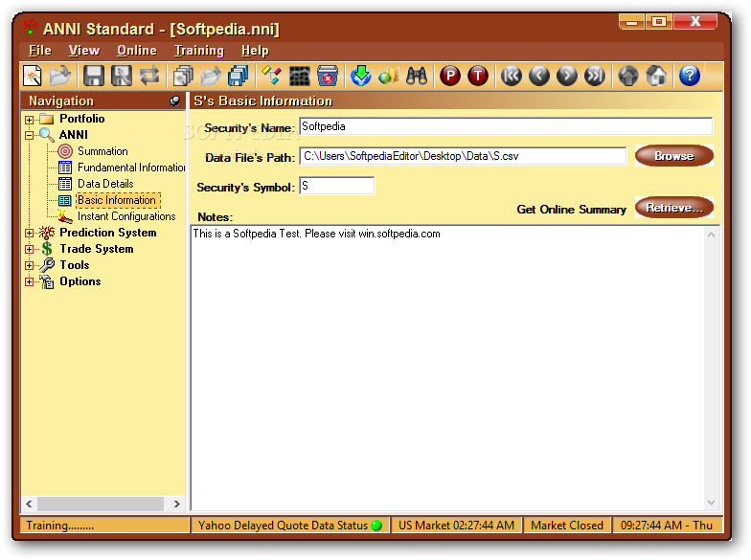Expand the Portfolio tree node
Screen dimensions: 751x560
[x=29, y=120]
